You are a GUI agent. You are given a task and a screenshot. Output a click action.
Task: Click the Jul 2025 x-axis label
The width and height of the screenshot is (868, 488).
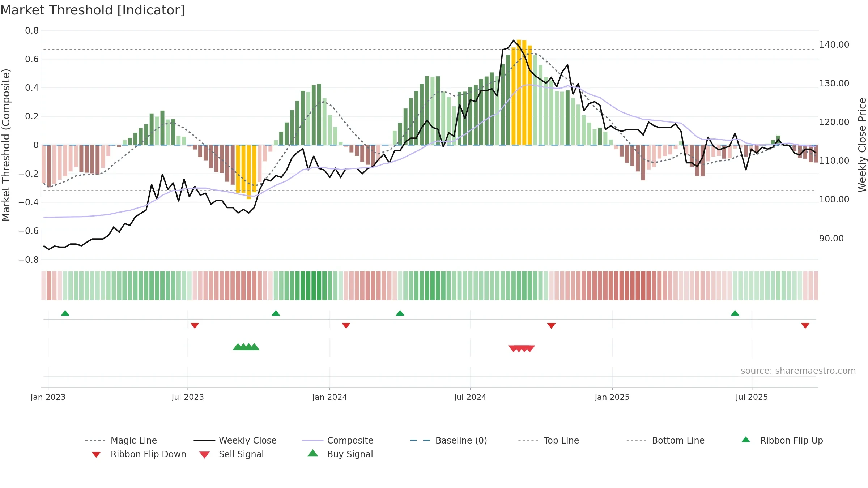click(752, 397)
